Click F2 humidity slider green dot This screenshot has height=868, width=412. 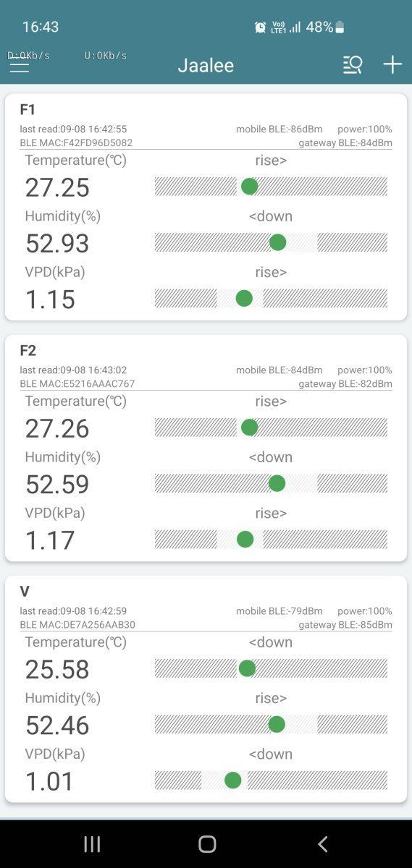click(x=277, y=483)
